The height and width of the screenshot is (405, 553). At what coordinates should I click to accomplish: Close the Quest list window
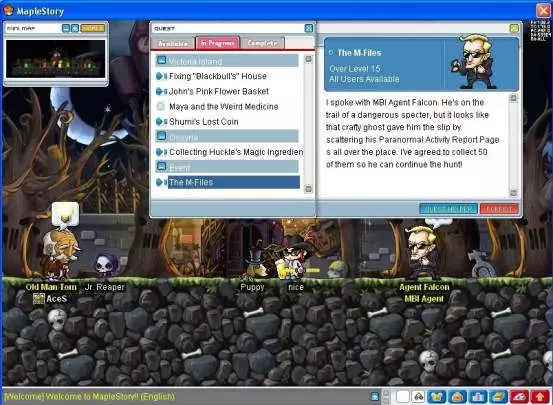(x=309, y=28)
